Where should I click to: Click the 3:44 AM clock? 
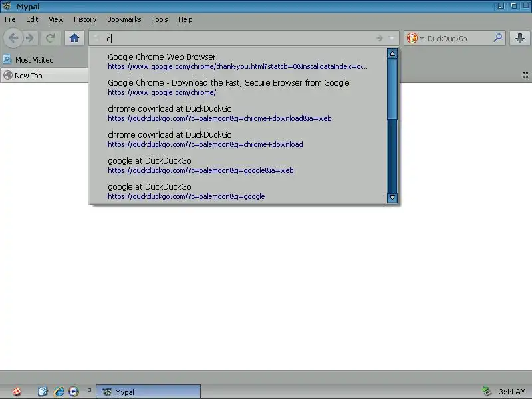coord(512,392)
